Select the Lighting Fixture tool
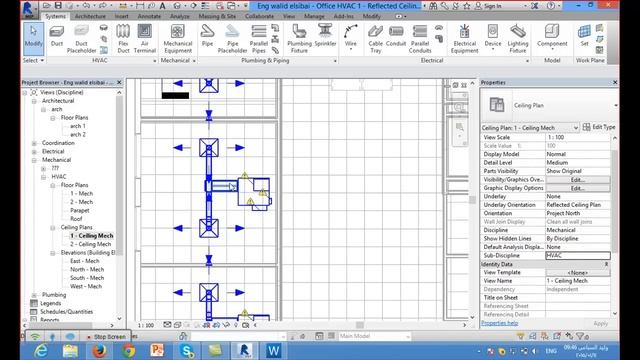This screenshot has width=640, height=360. click(x=518, y=39)
